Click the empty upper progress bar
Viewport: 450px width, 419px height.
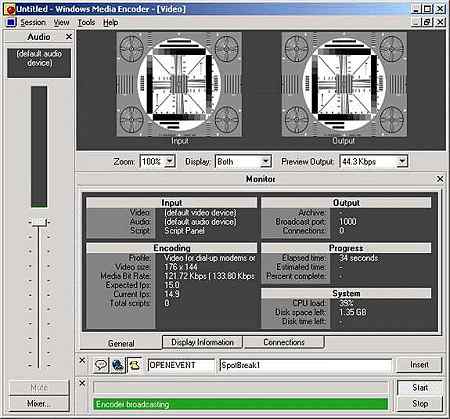[241, 387]
